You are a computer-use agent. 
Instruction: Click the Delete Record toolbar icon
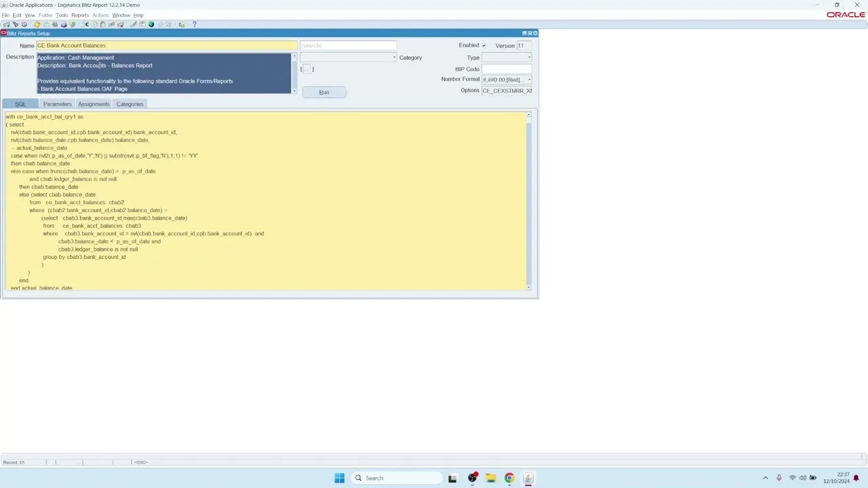[x=121, y=24]
